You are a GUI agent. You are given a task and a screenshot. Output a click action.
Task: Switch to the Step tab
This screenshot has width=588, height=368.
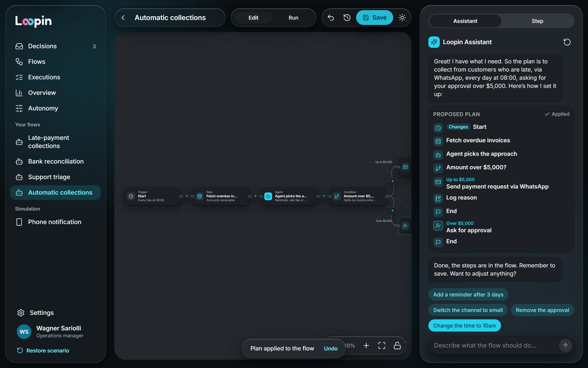(x=537, y=21)
